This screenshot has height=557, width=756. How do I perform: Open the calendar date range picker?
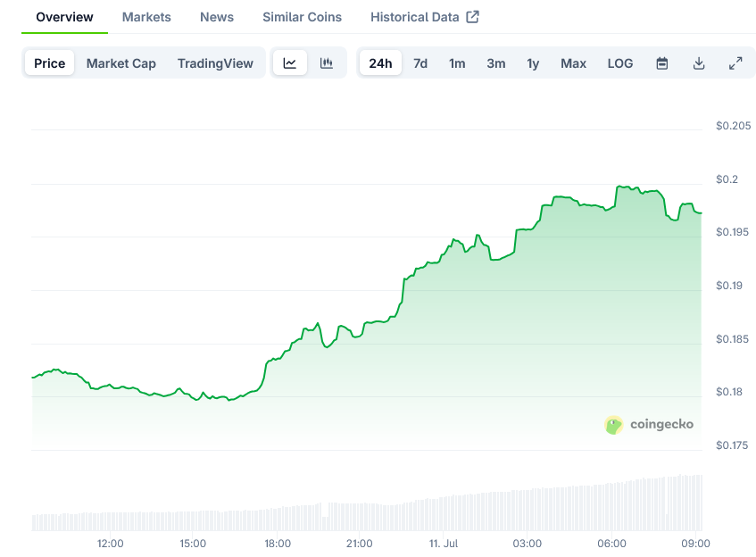pos(662,63)
